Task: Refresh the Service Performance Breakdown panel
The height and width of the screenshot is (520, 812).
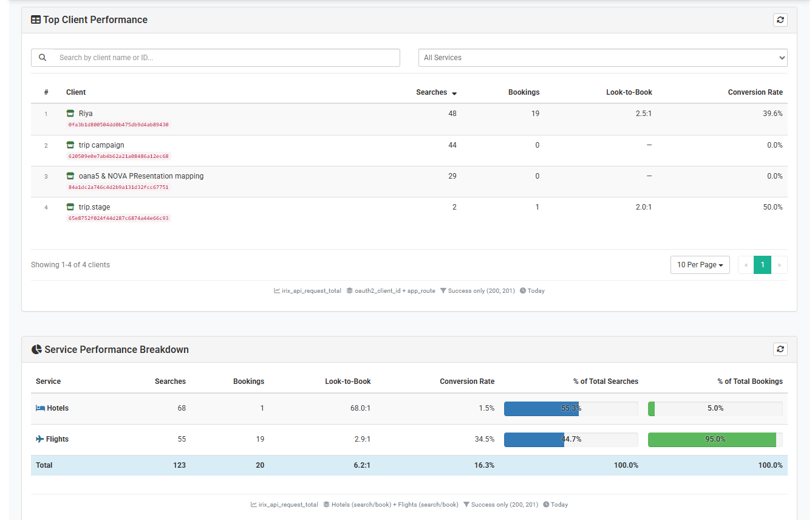Action: tap(780, 349)
